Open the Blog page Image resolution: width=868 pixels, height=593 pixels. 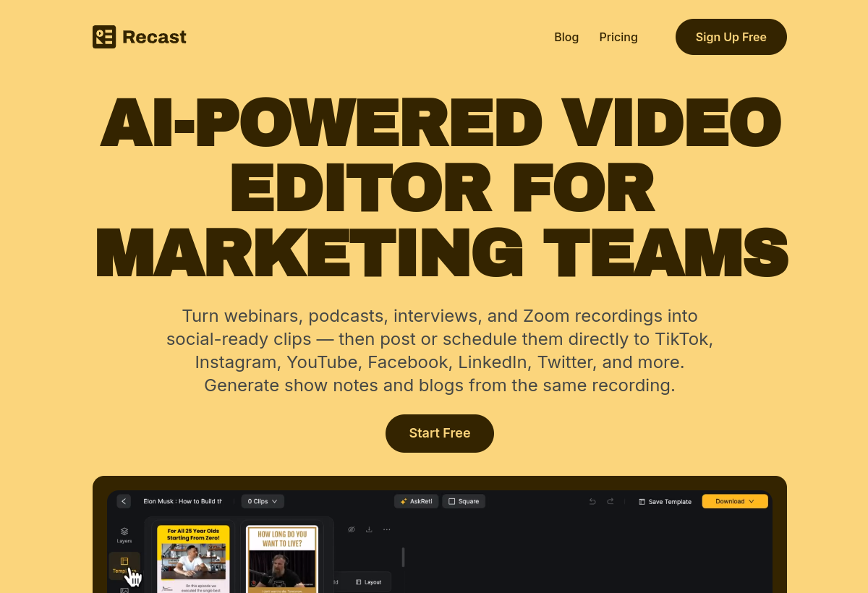point(566,37)
